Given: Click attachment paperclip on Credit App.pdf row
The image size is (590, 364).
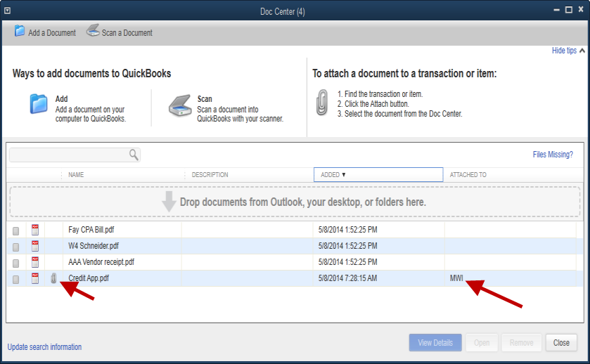Looking at the screenshot, I should [x=53, y=278].
